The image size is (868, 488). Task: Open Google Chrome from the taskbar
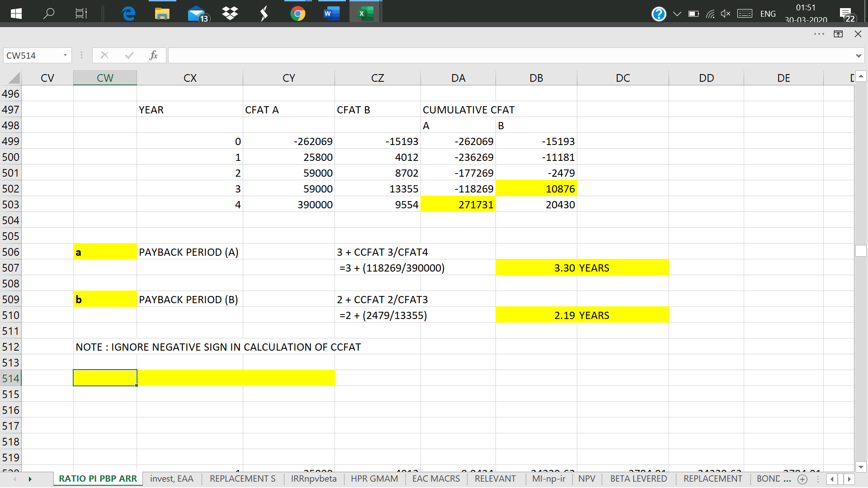[x=297, y=14]
